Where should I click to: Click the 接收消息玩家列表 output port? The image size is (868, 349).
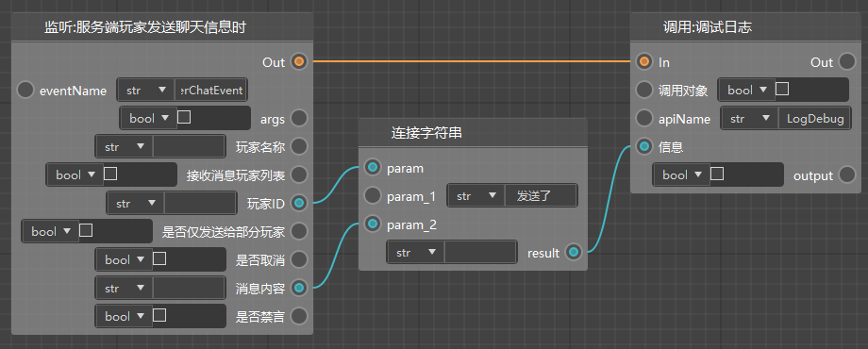click(299, 174)
